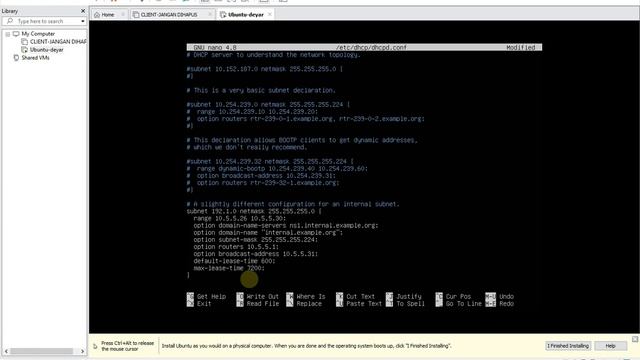The image size is (640, 360).
Task: Click the My Computer monitor icon
Action: click(x=16, y=34)
